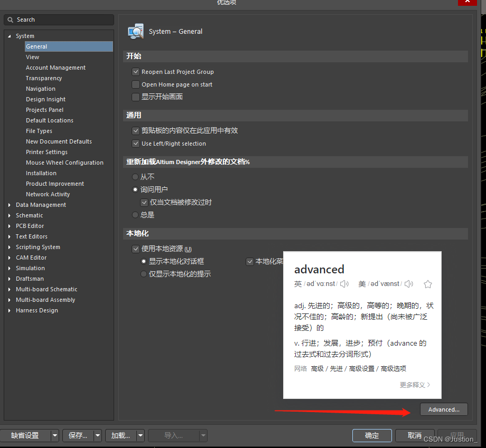Open Mouse Wheel Configuration page
The height and width of the screenshot is (448, 486).
coord(64,163)
